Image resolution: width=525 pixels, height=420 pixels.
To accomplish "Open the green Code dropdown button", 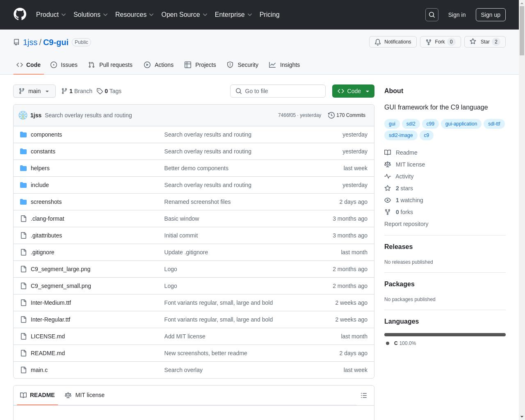I will click(x=353, y=91).
